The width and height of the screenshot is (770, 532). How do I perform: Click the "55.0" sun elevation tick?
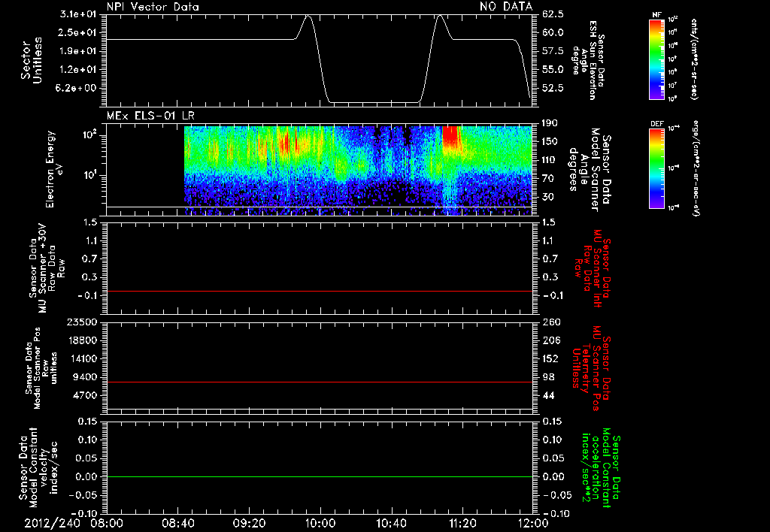pos(553,70)
